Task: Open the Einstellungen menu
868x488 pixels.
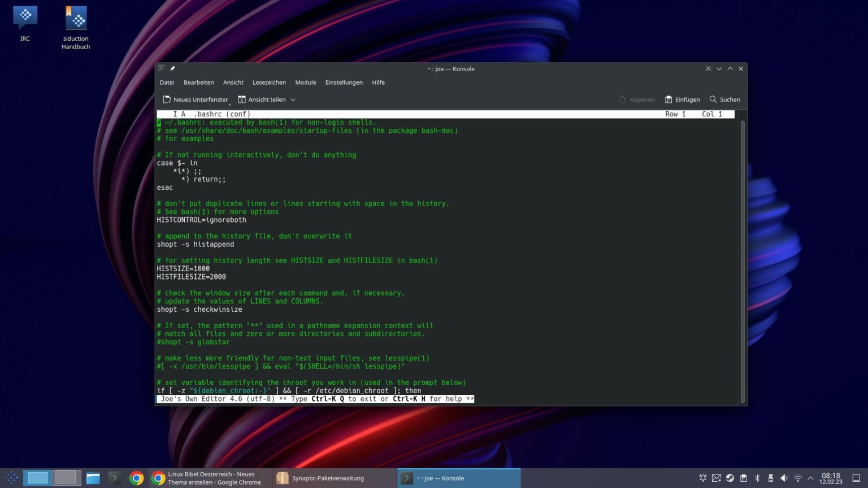Action: 344,82
